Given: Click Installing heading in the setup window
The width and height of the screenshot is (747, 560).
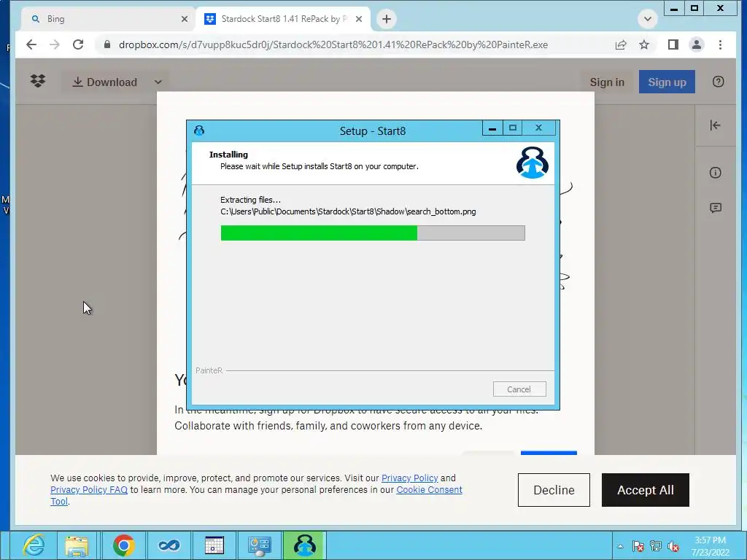Looking at the screenshot, I should 228,155.
